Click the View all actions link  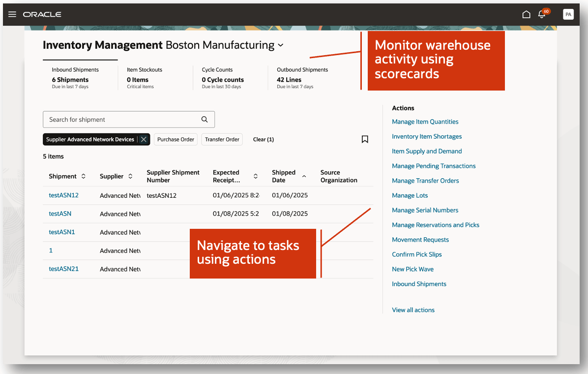coord(413,310)
